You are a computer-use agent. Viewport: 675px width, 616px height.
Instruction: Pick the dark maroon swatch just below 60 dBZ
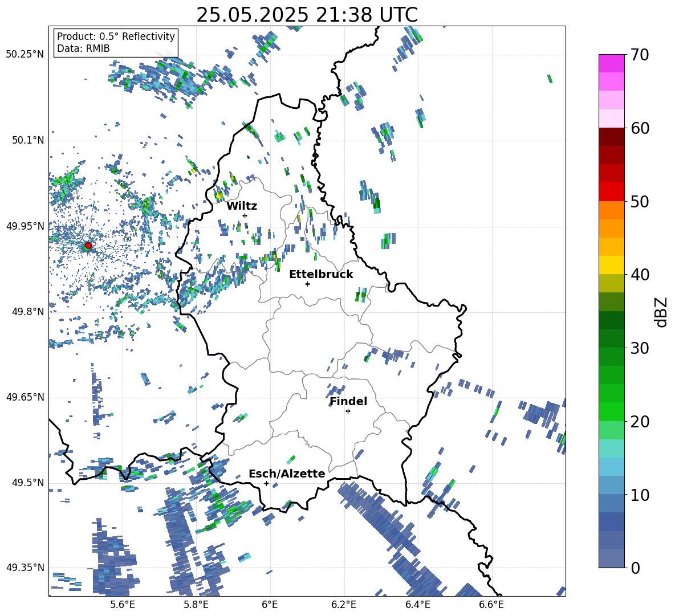611,136
